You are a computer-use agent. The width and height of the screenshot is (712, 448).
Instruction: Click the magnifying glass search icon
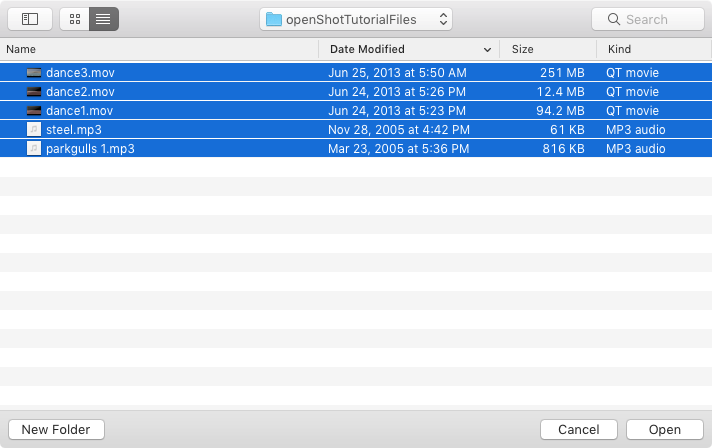click(613, 19)
